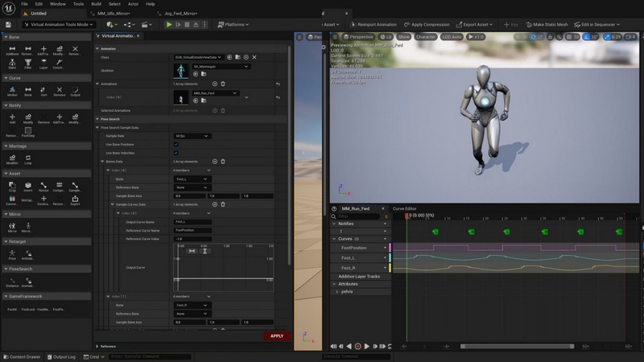This screenshot has height=362, width=644.
Task: Toggle the Use Bone Positions checkbox
Action: coord(176,145)
